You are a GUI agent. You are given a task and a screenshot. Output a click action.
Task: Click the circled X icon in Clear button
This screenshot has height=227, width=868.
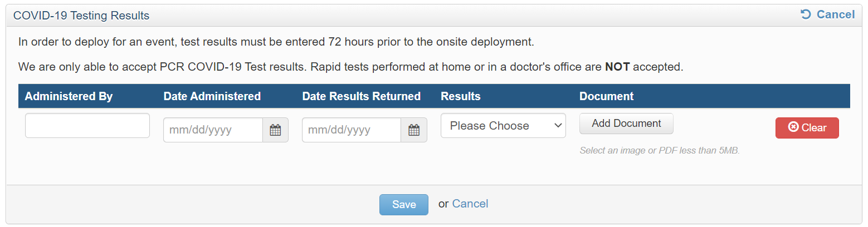coord(793,127)
